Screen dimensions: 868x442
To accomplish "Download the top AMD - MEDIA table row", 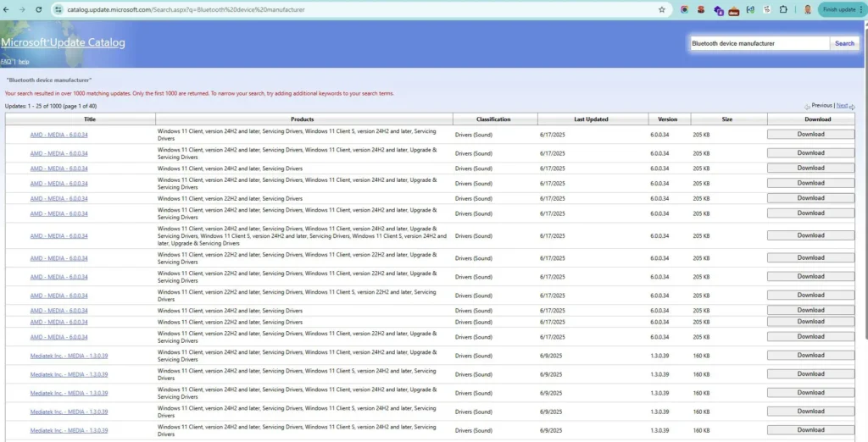I will 810,135.
